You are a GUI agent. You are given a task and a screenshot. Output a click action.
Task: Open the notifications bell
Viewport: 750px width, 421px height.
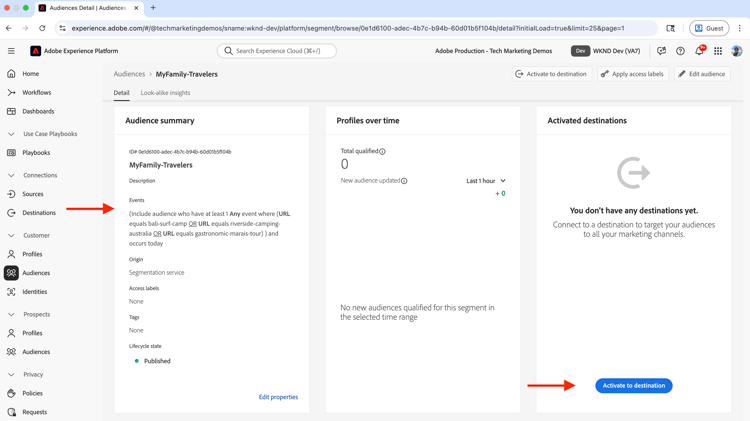(699, 51)
